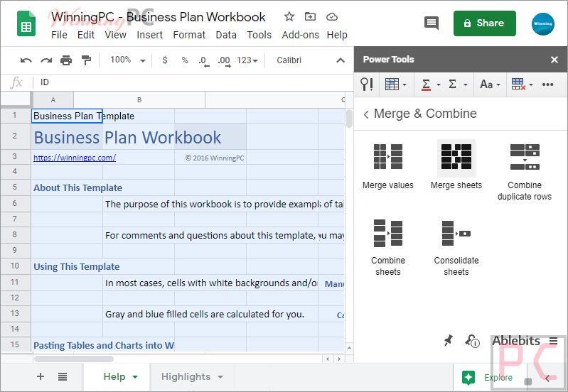Click the Undo arrow
The width and height of the screenshot is (568, 392).
point(26,60)
